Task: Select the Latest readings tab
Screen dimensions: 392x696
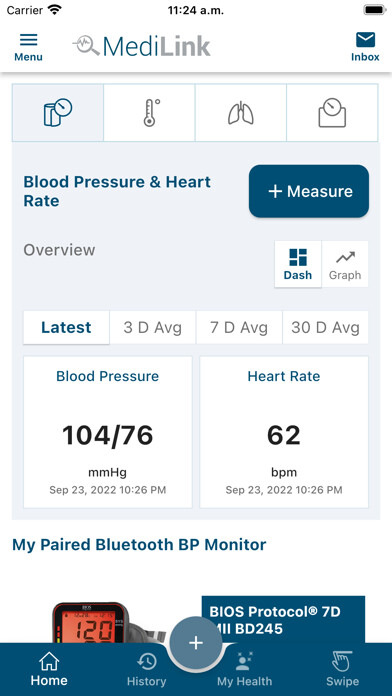Action: coord(66,328)
